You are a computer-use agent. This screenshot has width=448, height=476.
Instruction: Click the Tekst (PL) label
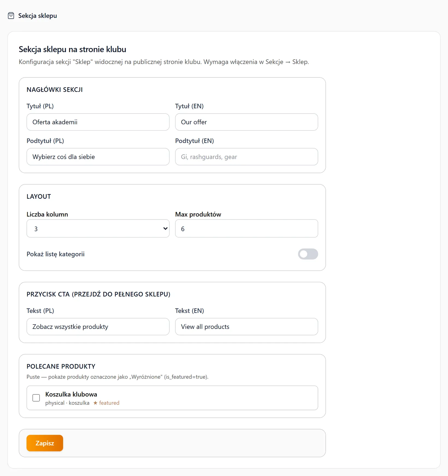[40, 311]
